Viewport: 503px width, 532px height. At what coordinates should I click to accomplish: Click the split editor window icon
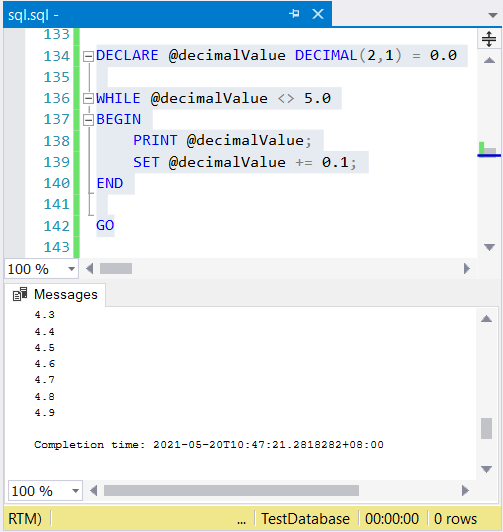pyautogui.click(x=489, y=39)
